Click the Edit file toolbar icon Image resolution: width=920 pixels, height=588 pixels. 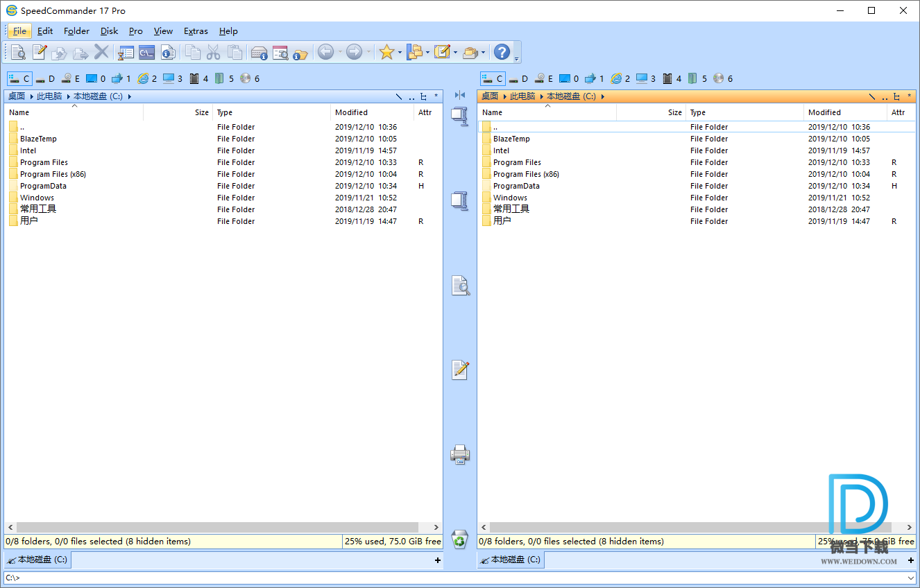[x=39, y=52]
